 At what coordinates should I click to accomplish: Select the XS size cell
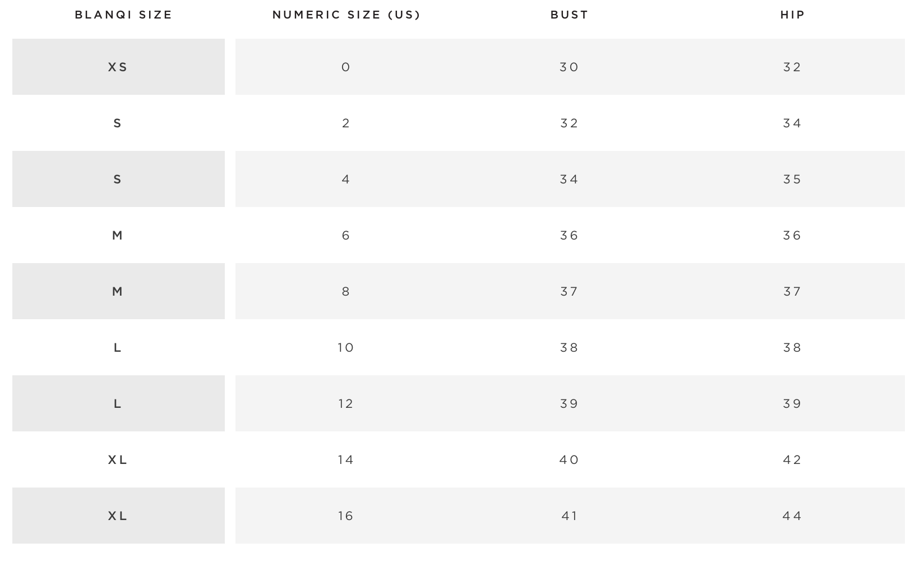[118, 67]
